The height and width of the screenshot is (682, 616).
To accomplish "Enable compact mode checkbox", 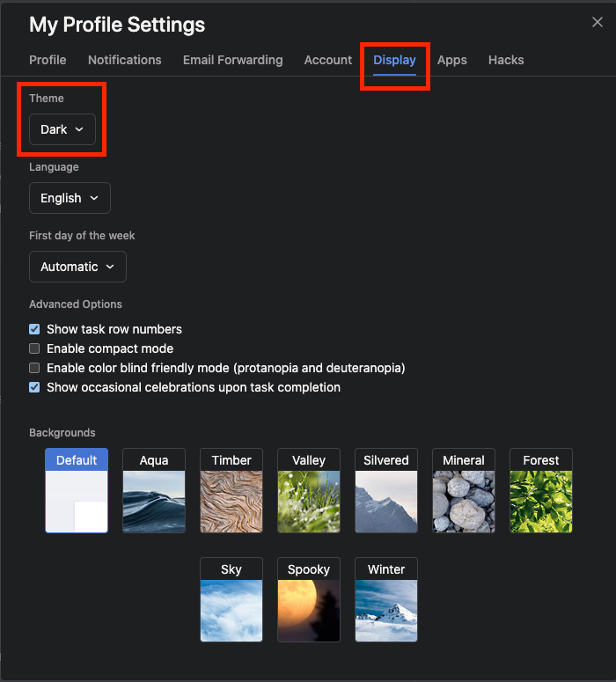I will coord(34,348).
